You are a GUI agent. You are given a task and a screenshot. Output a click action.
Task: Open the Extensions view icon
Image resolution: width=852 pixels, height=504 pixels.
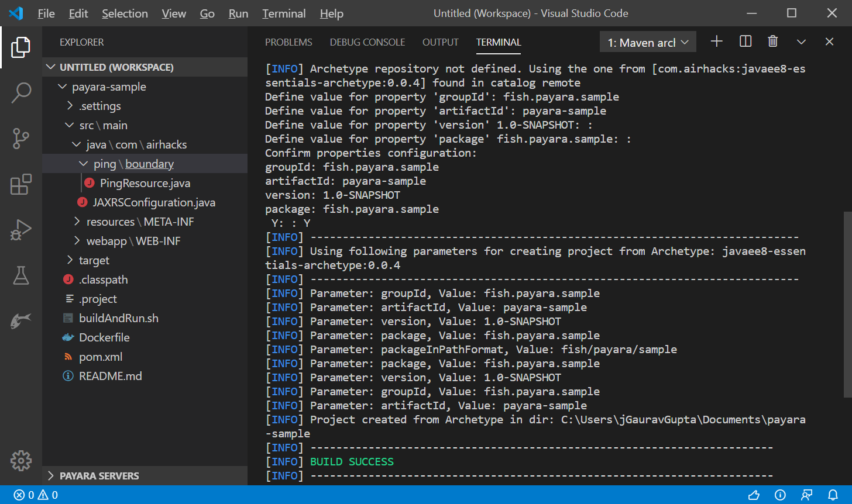(21, 184)
